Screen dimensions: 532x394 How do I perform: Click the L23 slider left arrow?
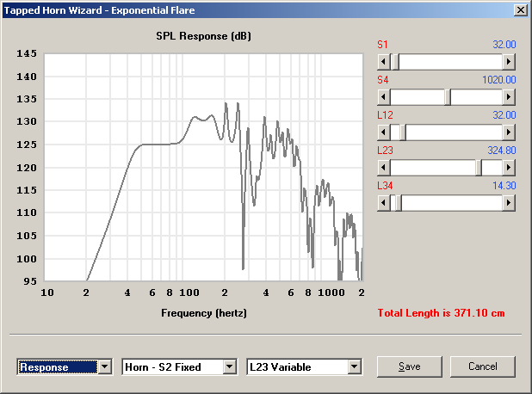[384, 168]
